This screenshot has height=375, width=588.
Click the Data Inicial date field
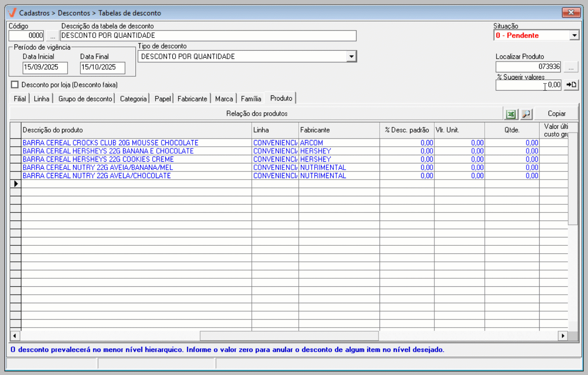click(45, 67)
